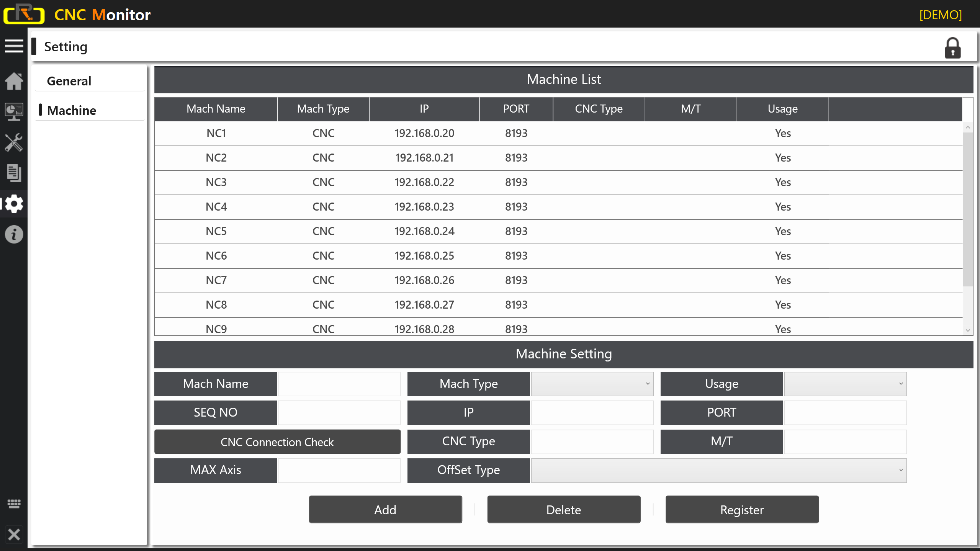Click the machine list scrollbar down arrow
Screen dimensions: 980x551
[x=968, y=330]
